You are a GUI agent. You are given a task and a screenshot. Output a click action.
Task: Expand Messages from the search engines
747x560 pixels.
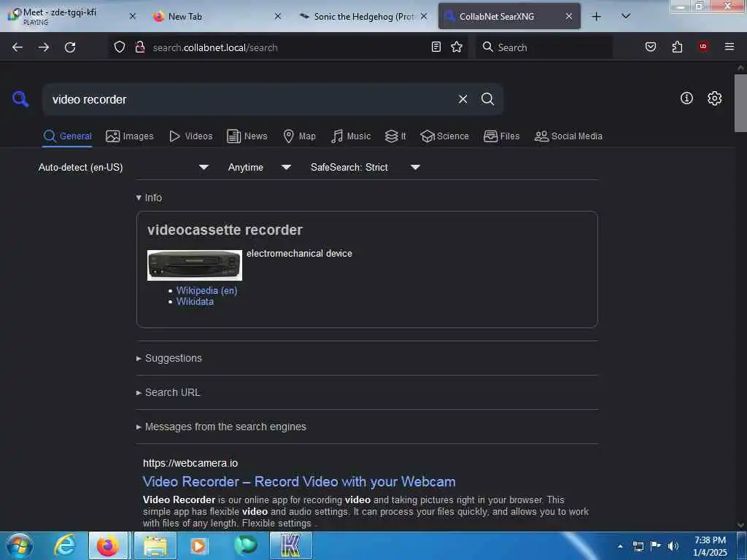(x=221, y=427)
